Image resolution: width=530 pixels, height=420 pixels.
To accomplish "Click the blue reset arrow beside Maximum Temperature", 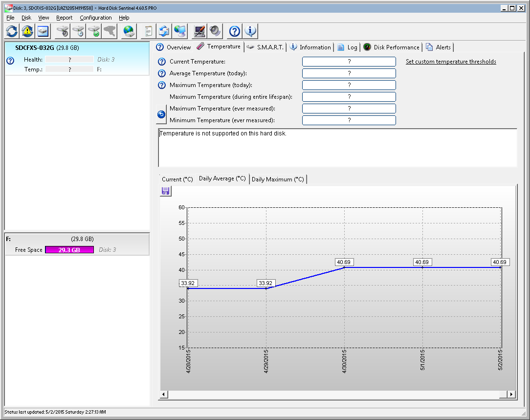I will click(x=161, y=114).
